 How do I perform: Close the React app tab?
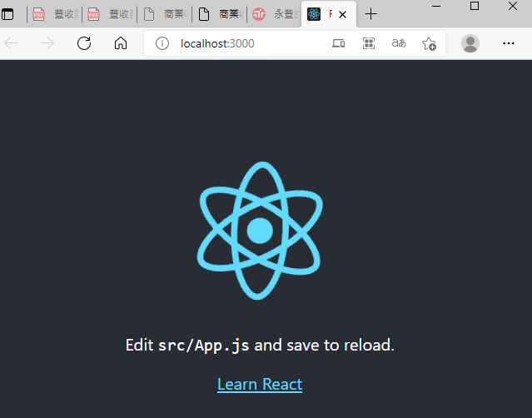pos(343,15)
